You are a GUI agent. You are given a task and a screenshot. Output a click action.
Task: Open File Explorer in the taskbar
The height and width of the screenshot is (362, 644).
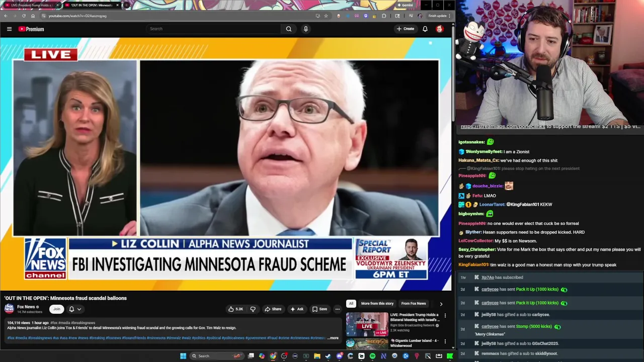317,356
